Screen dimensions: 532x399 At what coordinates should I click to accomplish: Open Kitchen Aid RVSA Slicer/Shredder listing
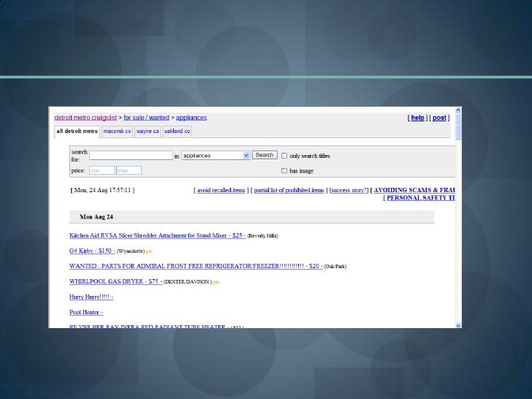click(x=157, y=235)
